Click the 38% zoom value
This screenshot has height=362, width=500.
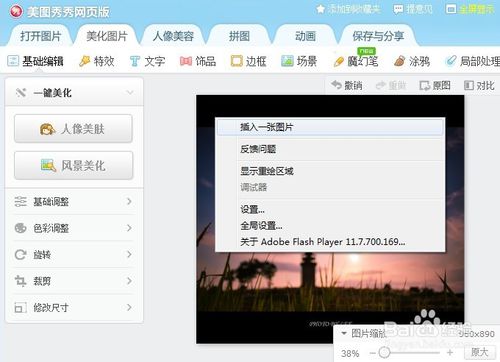350,353
